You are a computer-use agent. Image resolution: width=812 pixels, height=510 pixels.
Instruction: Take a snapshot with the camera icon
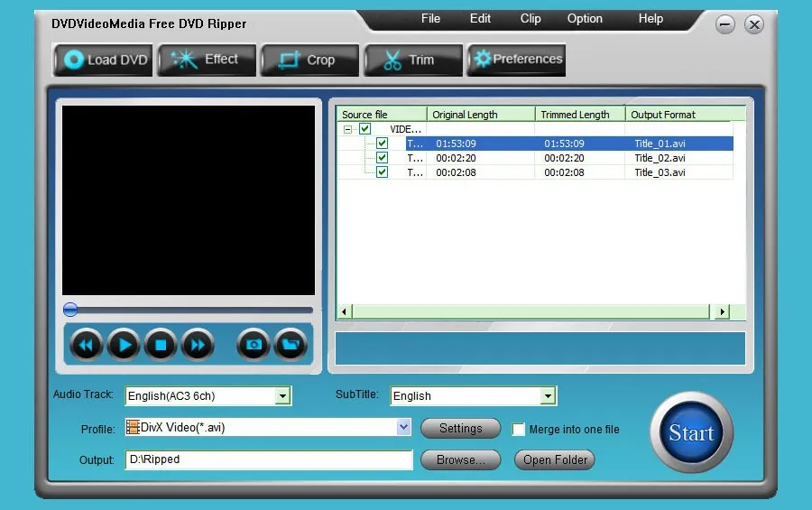point(254,345)
